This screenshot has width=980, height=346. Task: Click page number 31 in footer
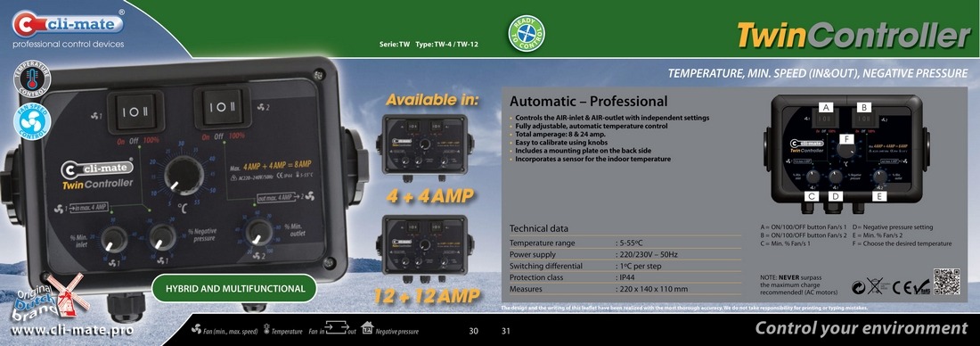coord(506,330)
